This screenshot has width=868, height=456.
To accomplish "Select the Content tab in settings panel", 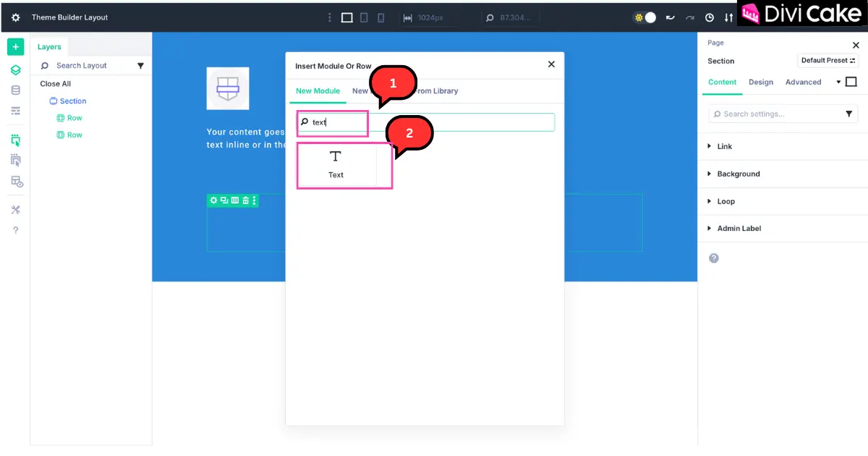I will (722, 82).
